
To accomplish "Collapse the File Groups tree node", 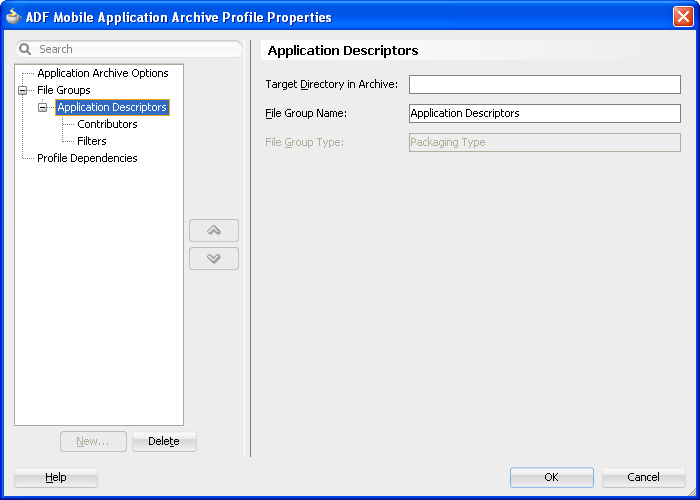I will [x=22, y=91].
